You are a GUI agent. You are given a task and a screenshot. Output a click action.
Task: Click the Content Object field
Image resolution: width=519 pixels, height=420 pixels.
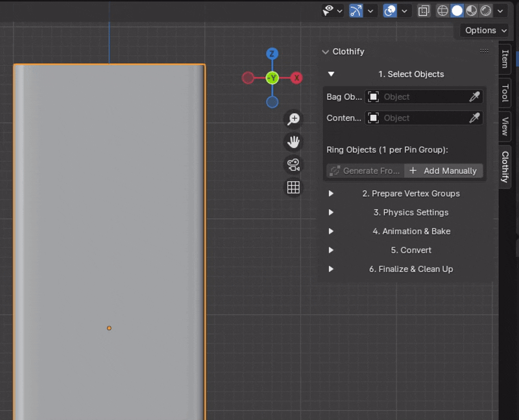pos(424,118)
